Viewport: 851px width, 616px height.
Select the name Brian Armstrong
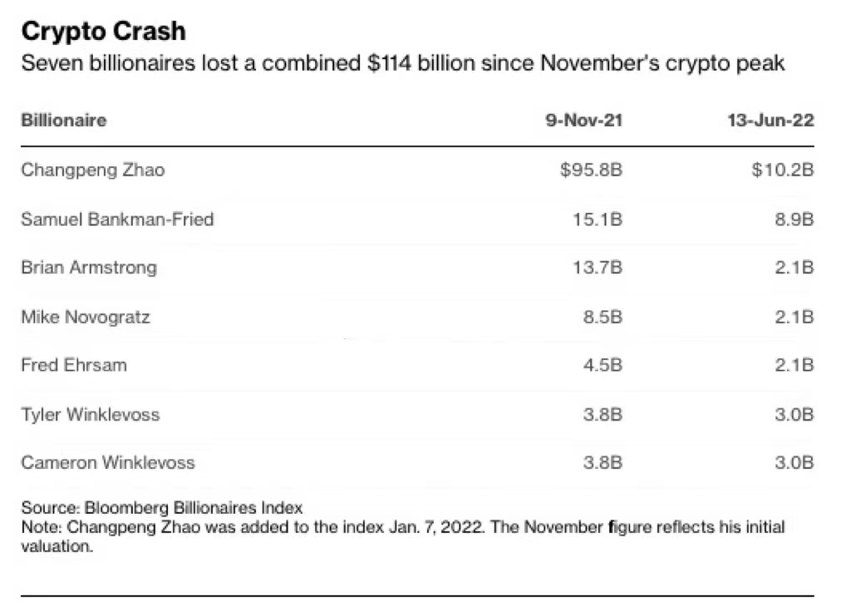pos(89,268)
